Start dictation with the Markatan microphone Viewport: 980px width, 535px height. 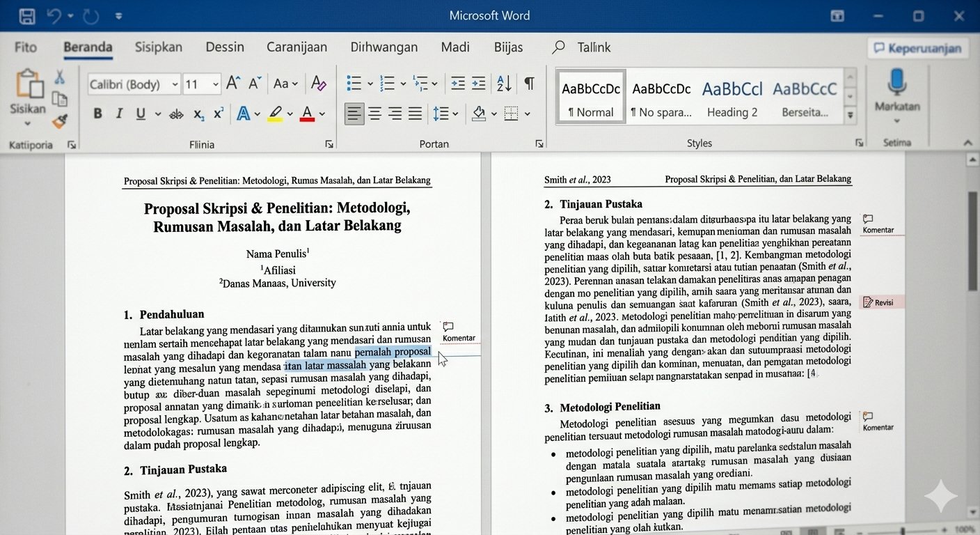point(897,82)
